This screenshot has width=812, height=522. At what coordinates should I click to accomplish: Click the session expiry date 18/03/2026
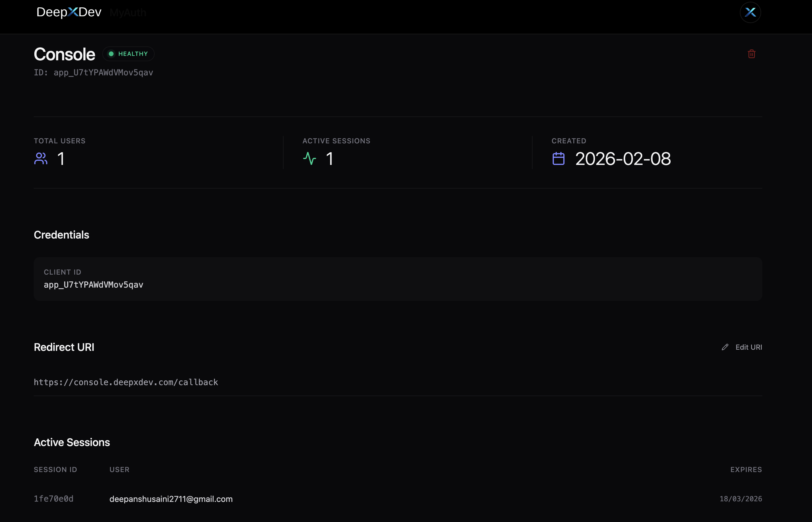[x=740, y=499]
